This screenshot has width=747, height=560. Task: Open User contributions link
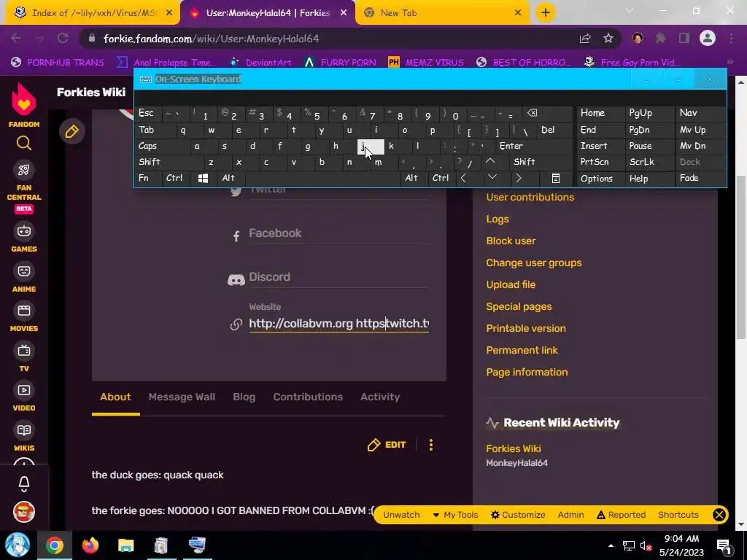530,197
